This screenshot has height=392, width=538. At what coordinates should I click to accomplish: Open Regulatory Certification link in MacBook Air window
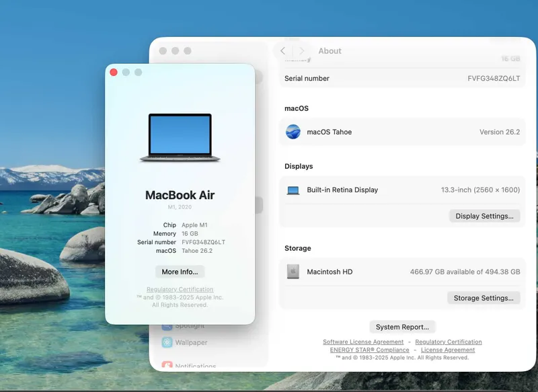[180, 289]
